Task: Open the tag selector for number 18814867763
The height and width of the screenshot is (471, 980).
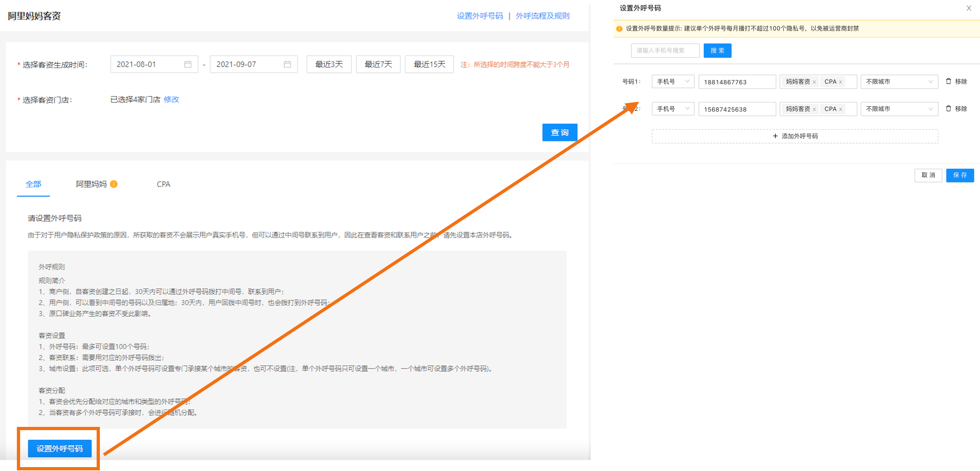Action: 818,81
